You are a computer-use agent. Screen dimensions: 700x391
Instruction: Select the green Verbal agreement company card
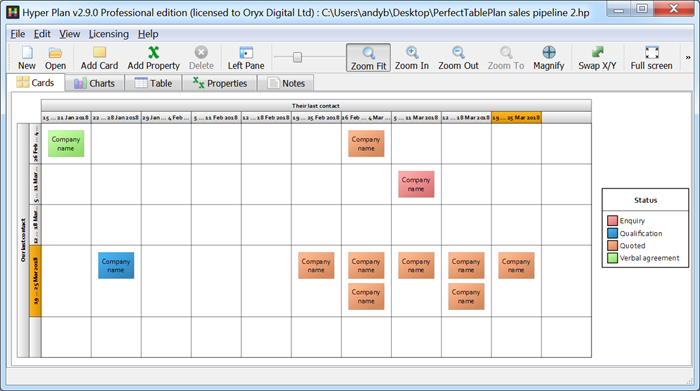click(66, 144)
